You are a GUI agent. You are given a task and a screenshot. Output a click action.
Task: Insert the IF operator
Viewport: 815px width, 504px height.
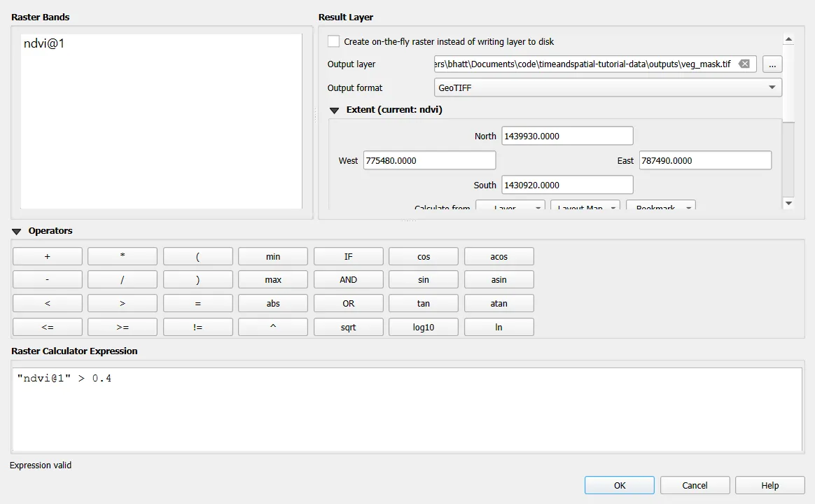348,257
